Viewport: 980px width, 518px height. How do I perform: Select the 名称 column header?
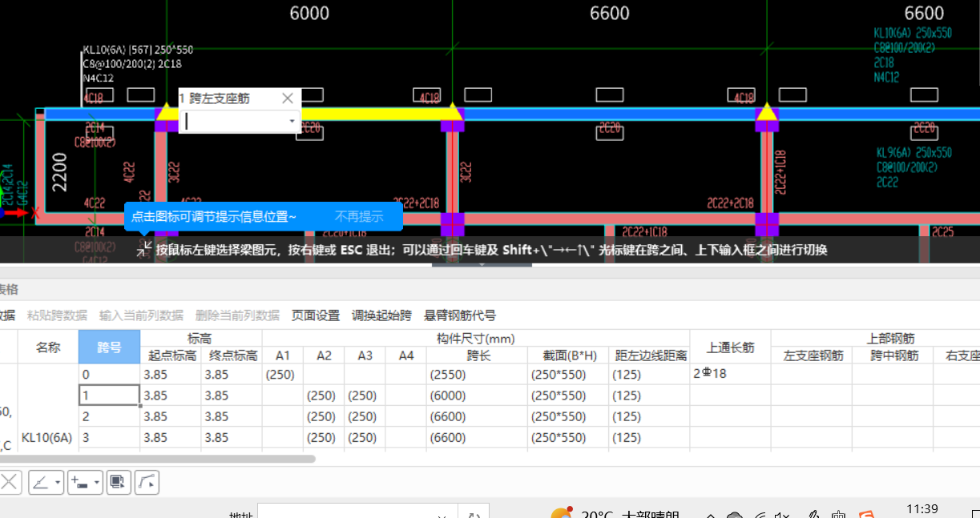(x=48, y=347)
